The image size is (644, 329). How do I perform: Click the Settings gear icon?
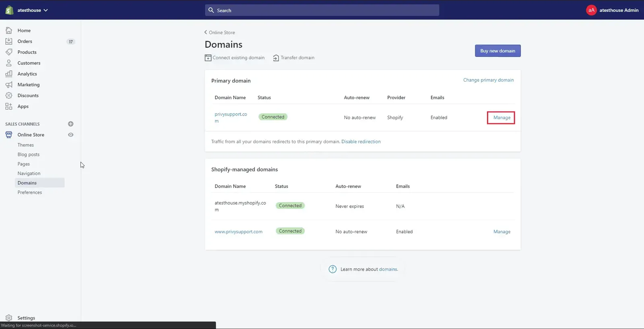point(9,318)
